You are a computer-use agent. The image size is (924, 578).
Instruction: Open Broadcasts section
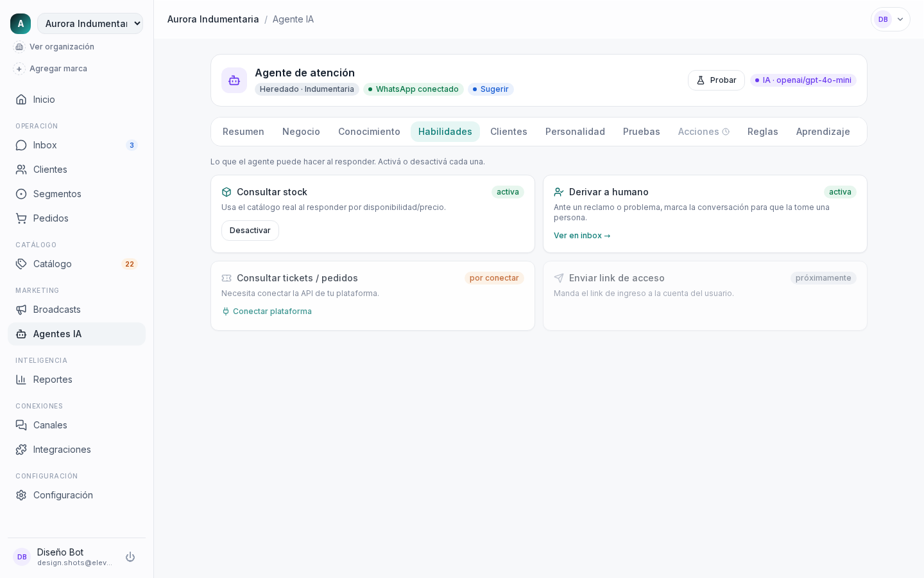click(x=76, y=310)
